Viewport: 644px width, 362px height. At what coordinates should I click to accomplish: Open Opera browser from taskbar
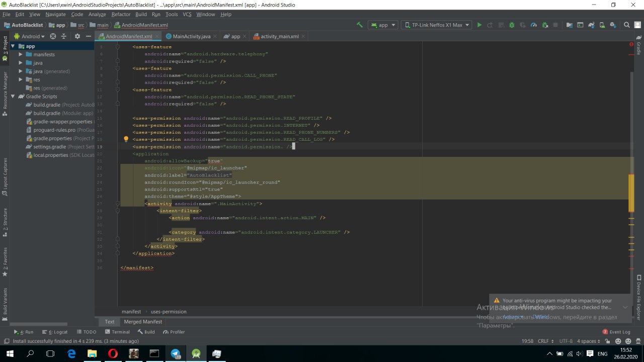coord(113,353)
